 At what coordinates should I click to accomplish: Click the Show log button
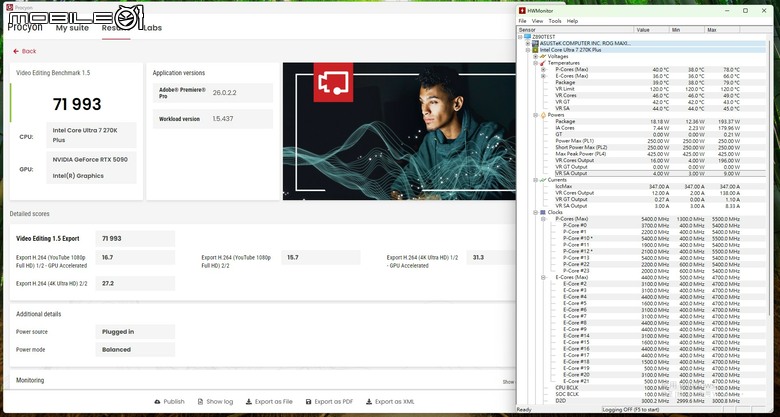tap(215, 402)
